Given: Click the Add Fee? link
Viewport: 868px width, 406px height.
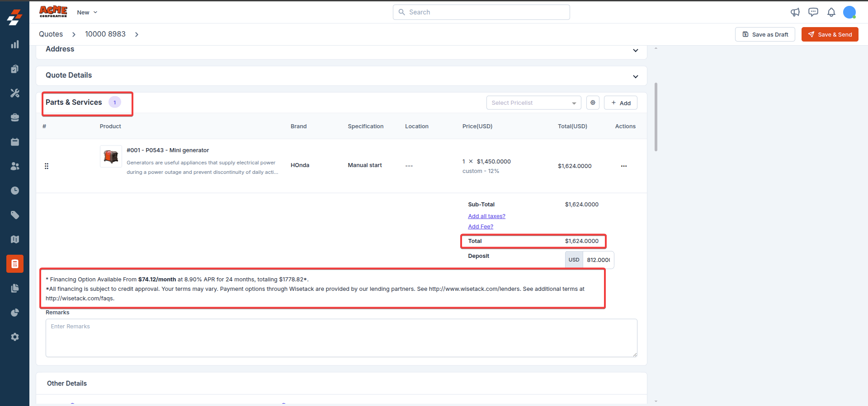Looking at the screenshot, I should click(x=481, y=227).
